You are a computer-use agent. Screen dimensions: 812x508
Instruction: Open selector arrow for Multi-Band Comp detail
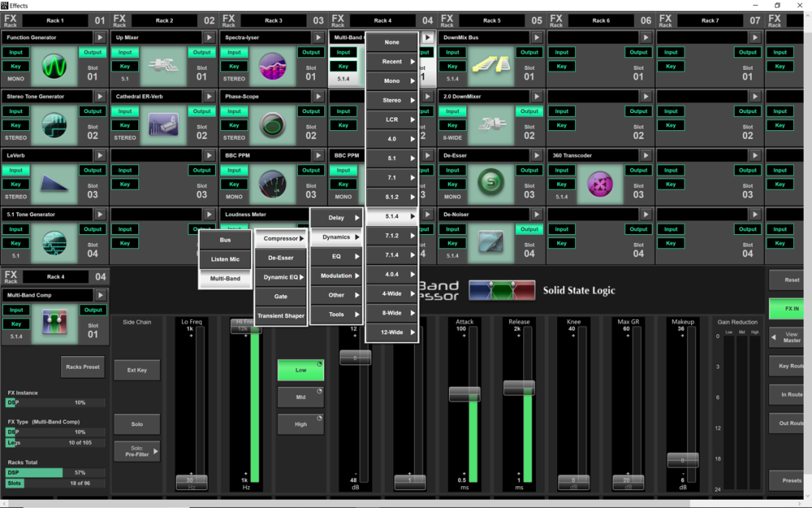click(x=101, y=295)
